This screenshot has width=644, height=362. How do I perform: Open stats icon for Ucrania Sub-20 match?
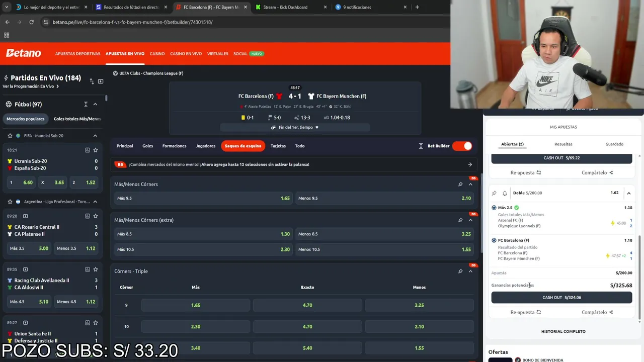coord(88,150)
